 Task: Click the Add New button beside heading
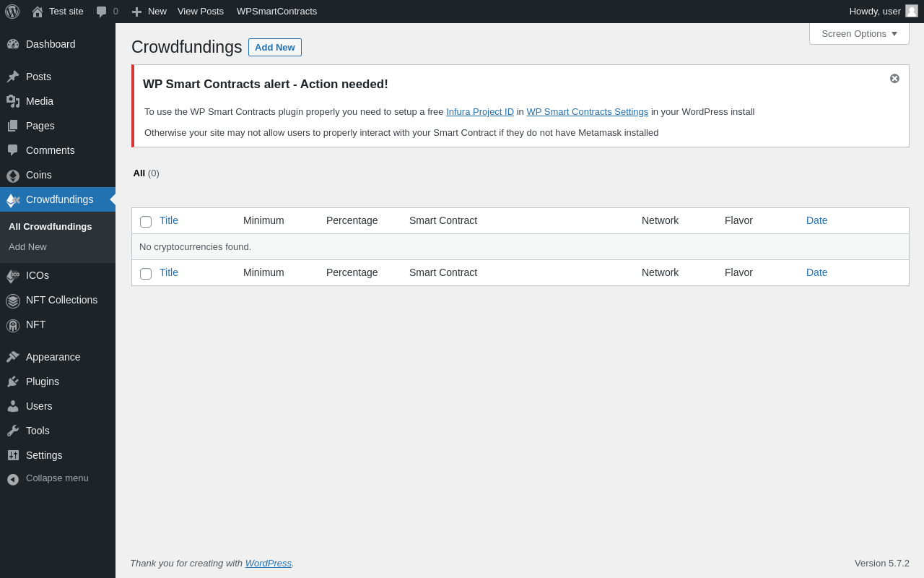coord(275,47)
